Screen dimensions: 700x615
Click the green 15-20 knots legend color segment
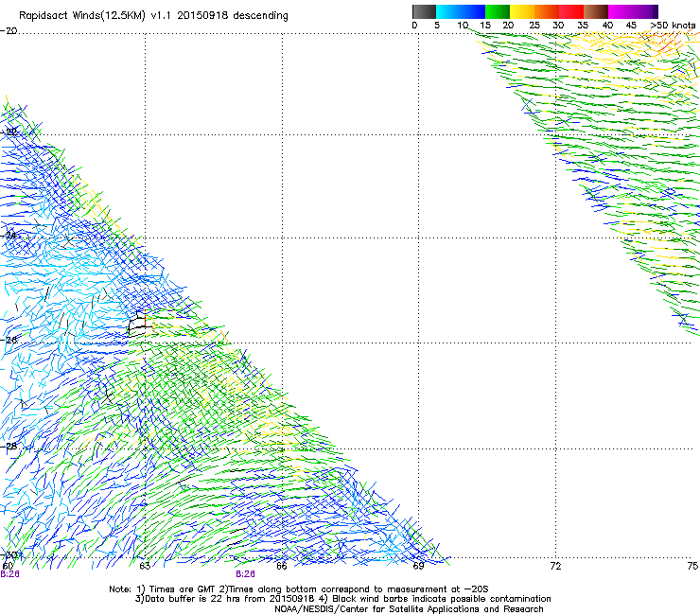pos(498,11)
